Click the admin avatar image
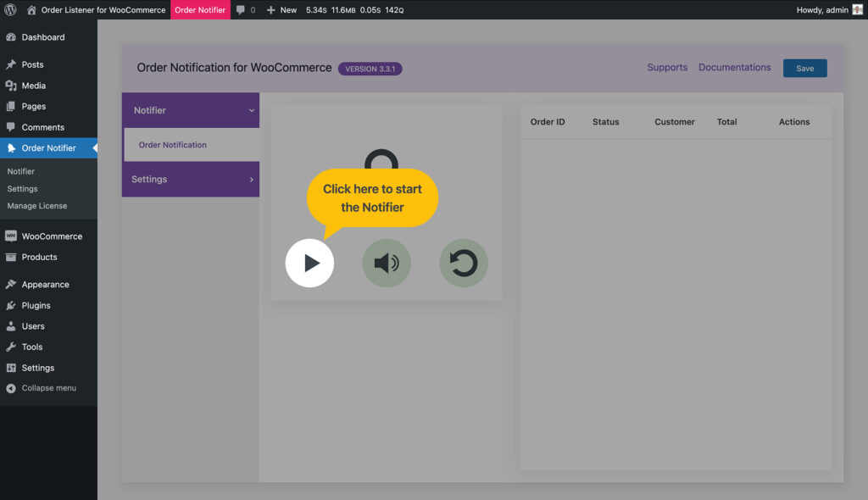The image size is (868, 500). click(858, 9)
